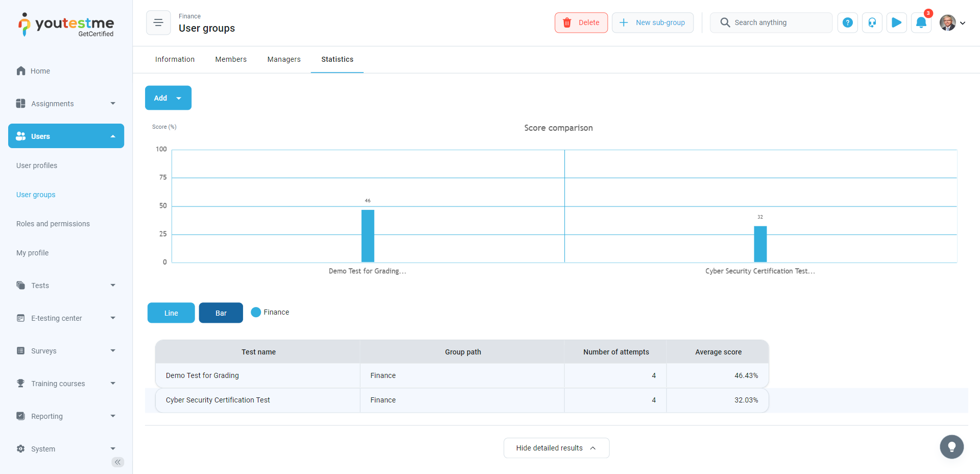This screenshot has width=980, height=474.
Task: Switch chart to Line view
Action: click(171, 313)
